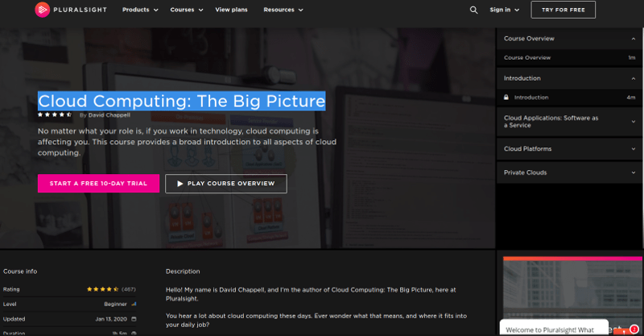Click the course title Cloud Computing: The Big Picture
Viewport: 644px width, 336px height.
click(x=182, y=102)
